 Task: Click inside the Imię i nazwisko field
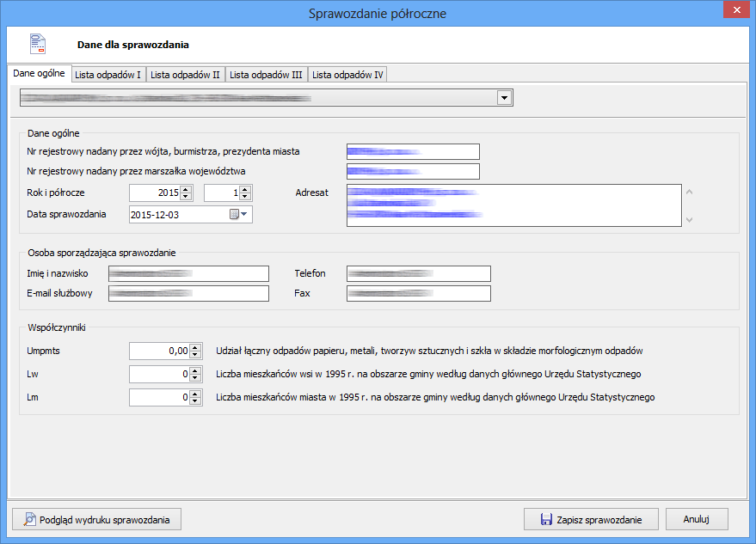(x=188, y=273)
